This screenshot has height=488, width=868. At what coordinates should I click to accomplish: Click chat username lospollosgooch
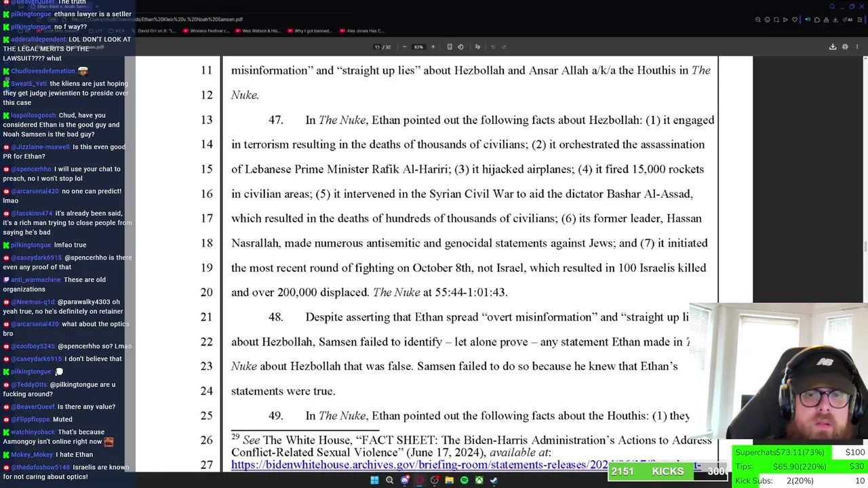click(33, 115)
